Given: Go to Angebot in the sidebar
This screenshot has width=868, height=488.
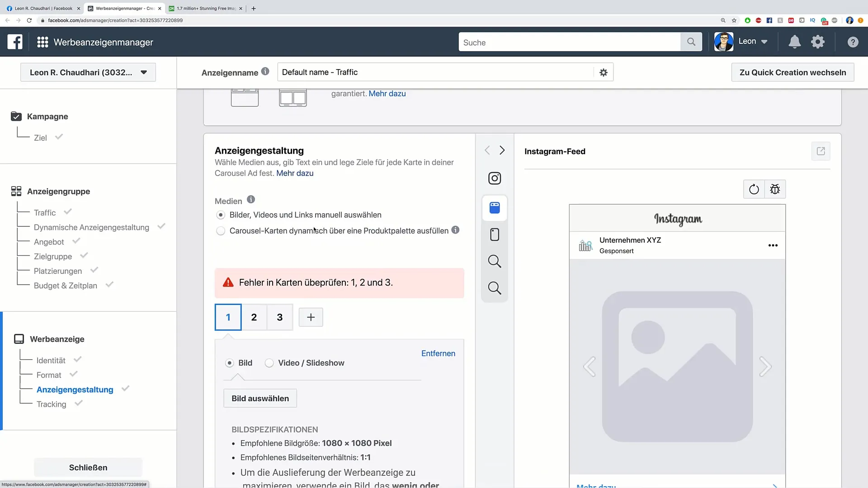Looking at the screenshot, I should pos(49,242).
